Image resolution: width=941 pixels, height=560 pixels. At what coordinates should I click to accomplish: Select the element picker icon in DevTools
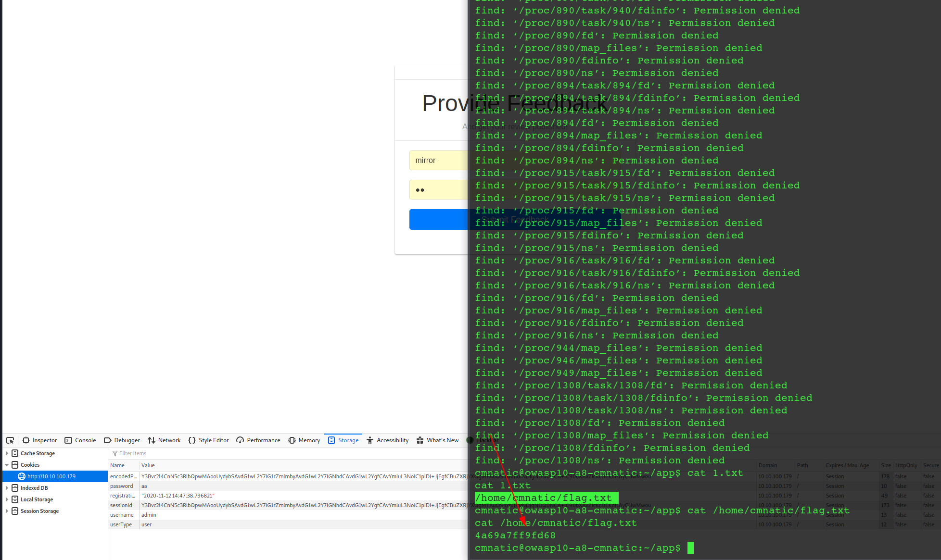coord(10,440)
